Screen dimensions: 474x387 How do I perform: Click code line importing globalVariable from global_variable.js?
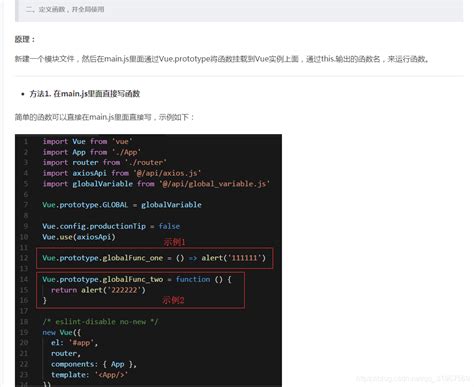(x=156, y=184)
